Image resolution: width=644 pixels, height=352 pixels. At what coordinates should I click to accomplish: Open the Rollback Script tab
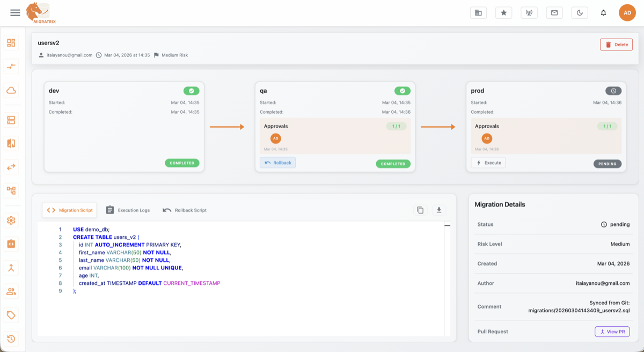pyautogui.click(x=185, y=210)
